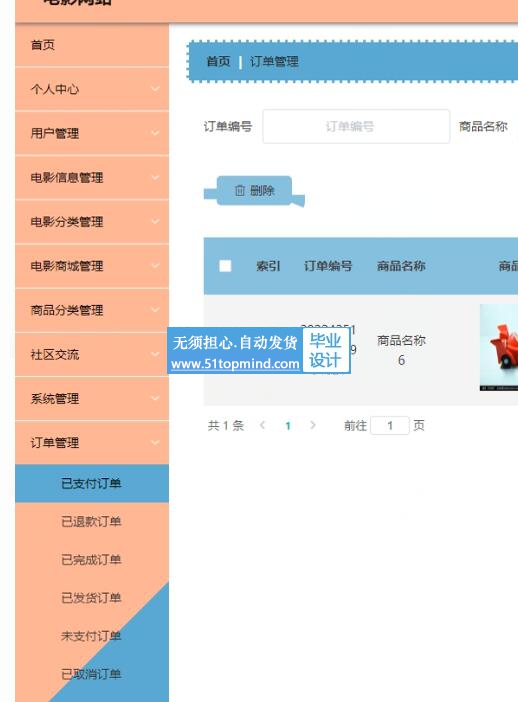Open the product image thumbnail in row
This screenshot has height=702, width=518.
[499, 347]
